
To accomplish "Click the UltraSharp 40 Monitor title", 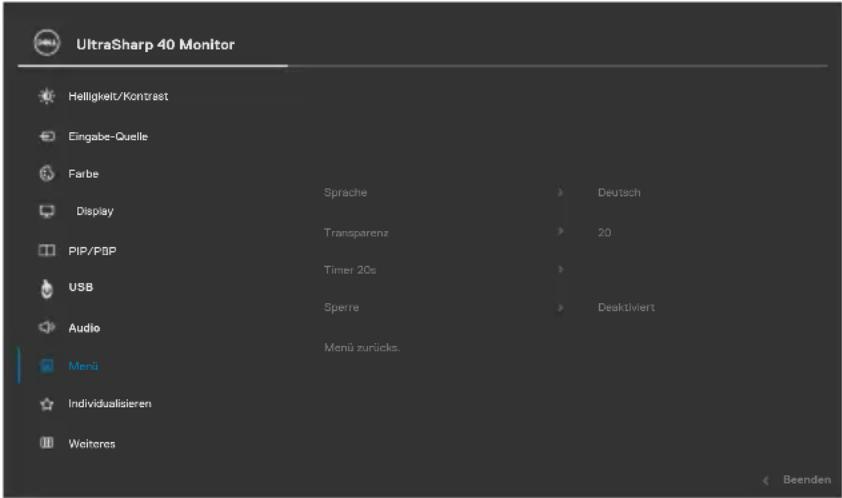I will pyautogui.click(x=155, y=45).
